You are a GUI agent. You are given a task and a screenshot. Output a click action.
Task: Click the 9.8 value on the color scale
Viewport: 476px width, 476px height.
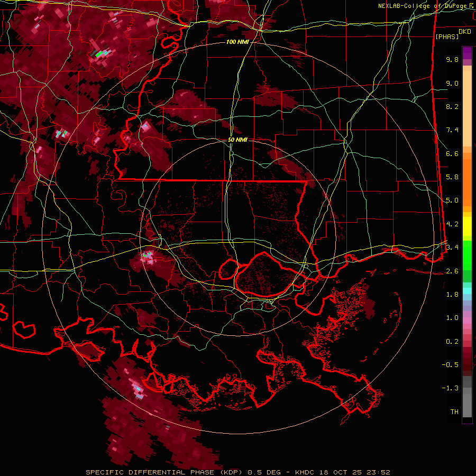(x=452, y=59)
